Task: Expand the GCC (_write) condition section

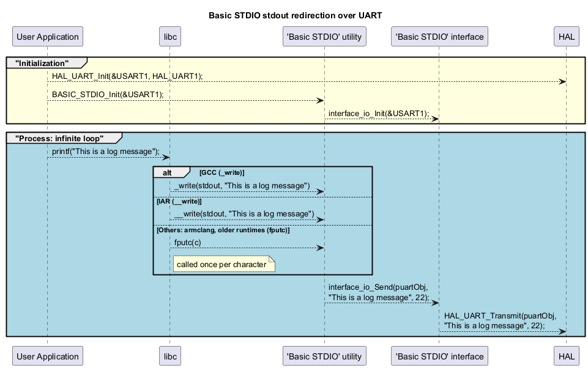Action: coord(220,172)
